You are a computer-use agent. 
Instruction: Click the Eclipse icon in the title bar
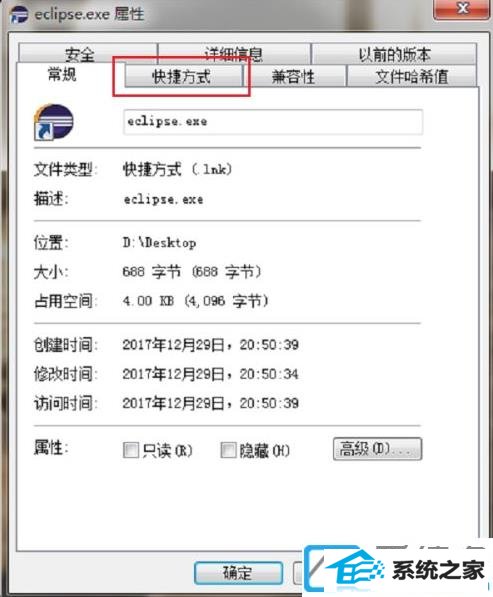coord(19,14)
